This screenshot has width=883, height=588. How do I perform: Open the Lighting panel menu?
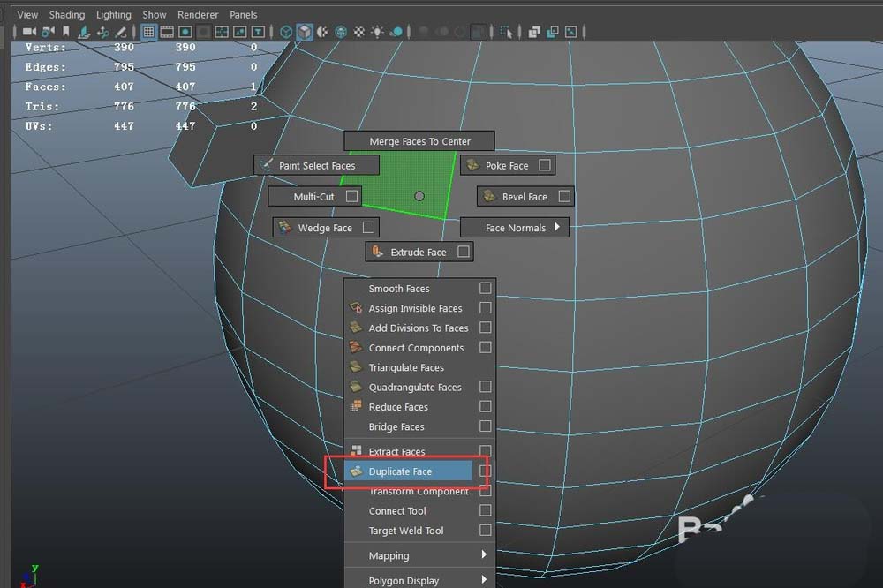point(114,15)
